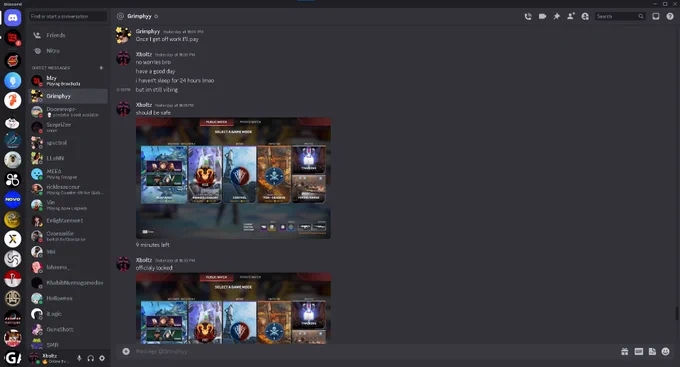Open the GIF picker
Viewport: 680px width, 367px height.
[638, 351]
